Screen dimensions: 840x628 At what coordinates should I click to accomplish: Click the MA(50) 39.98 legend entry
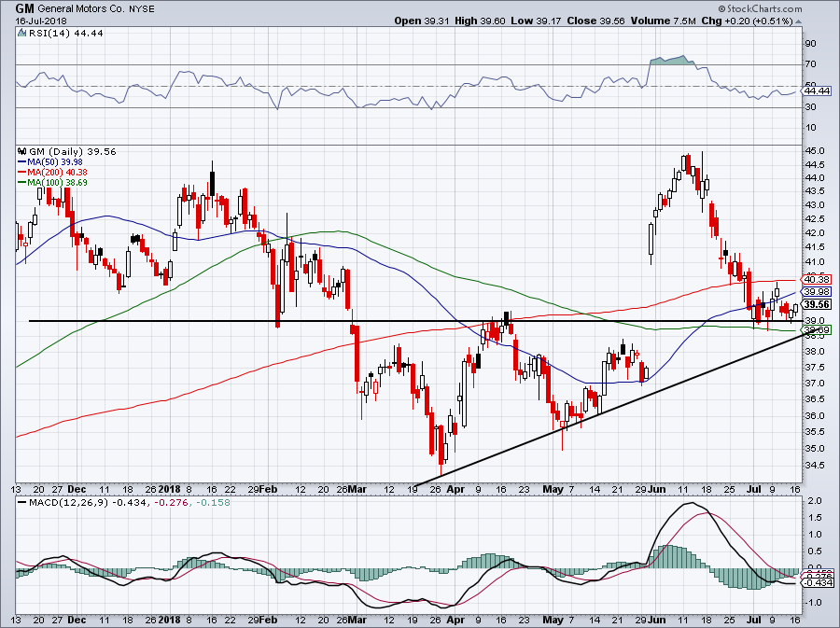pyautogui.click(x=55, y=161)
